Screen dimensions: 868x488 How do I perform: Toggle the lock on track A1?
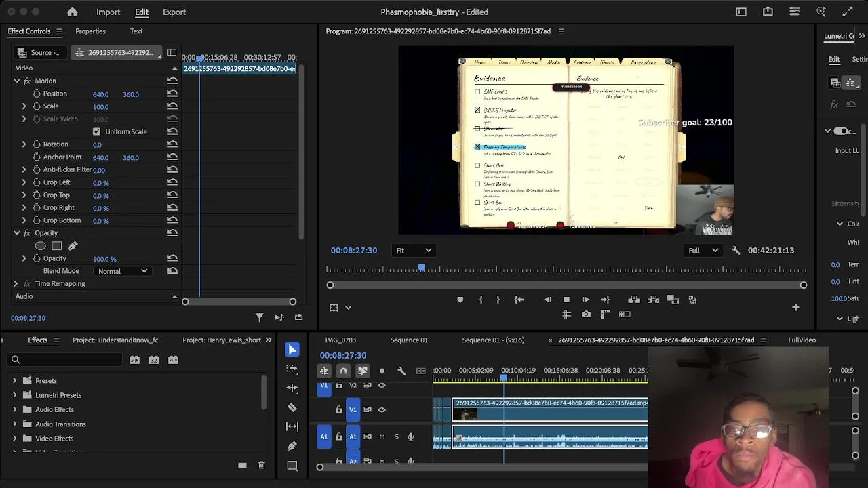coord(339,437)
